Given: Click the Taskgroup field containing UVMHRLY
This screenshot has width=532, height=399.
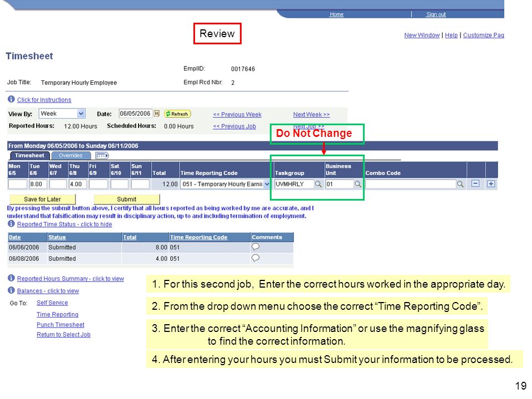Looking at the screenshot, I should click(294, 184).
